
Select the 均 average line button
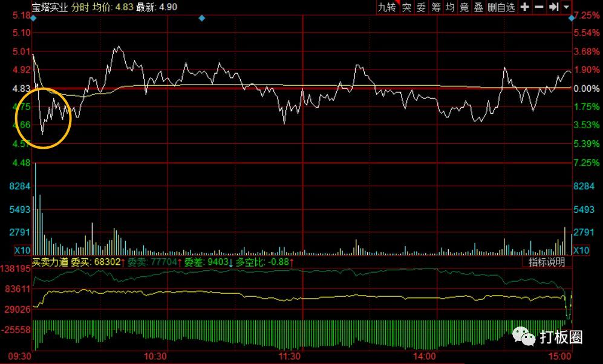click(x=450, y=7)
